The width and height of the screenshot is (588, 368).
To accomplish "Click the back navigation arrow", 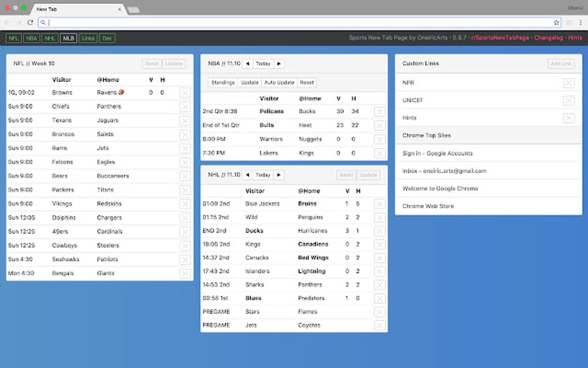I will [7, 22].
